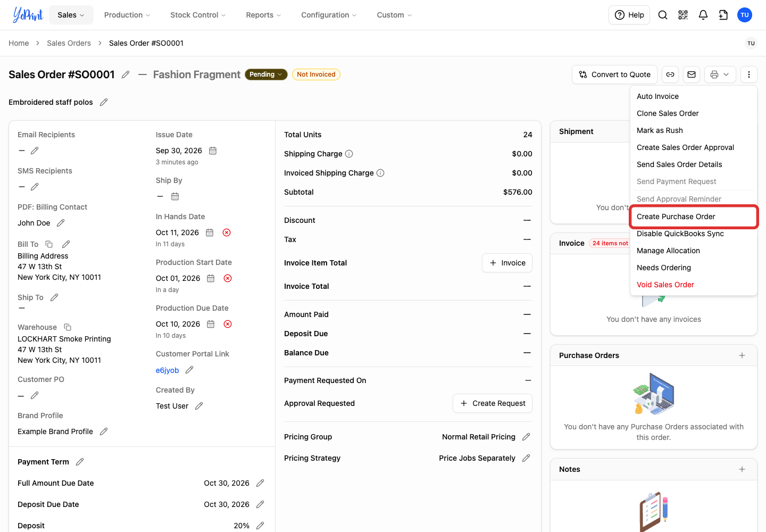Screen dimensions: 766x532
Task: View notifications bell
Action: point(703,15)
